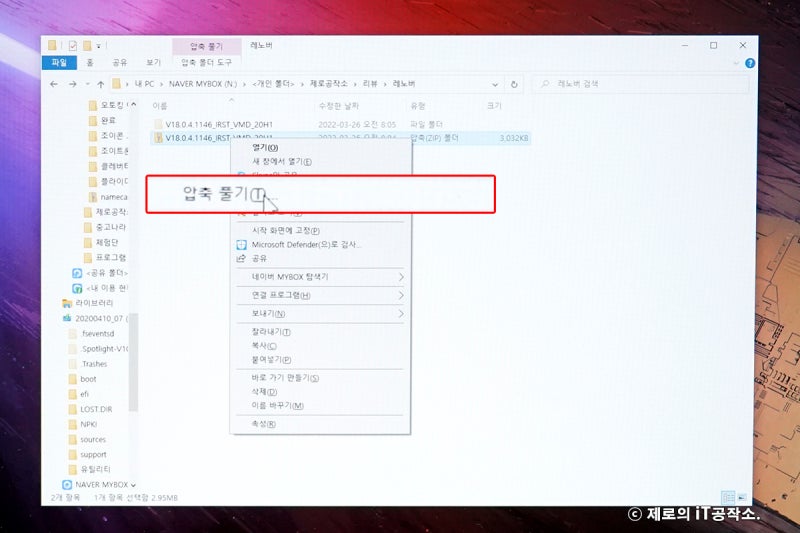This screenshot has width=800, height=533.
Task: Select the boot folder in sidebar
Action: click(83, 379)
